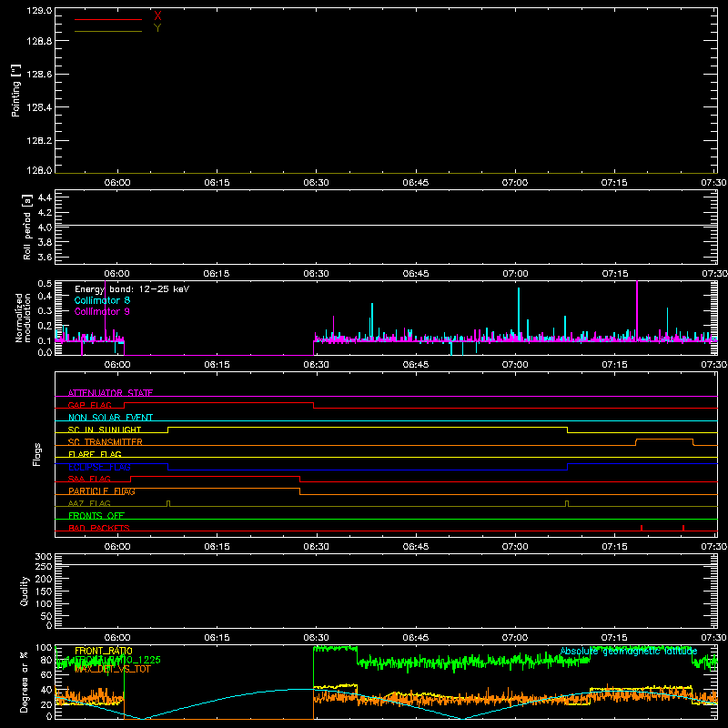This screenshot has width=728, height=728.
Task: Click the olive Y legend line sample
Action: tap(108, 32)
